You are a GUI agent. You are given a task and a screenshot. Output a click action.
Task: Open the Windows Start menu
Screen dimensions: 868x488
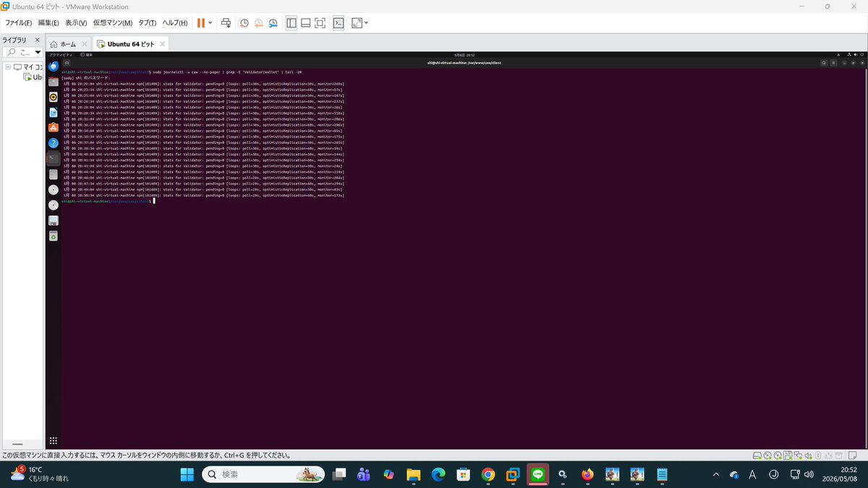187,474
